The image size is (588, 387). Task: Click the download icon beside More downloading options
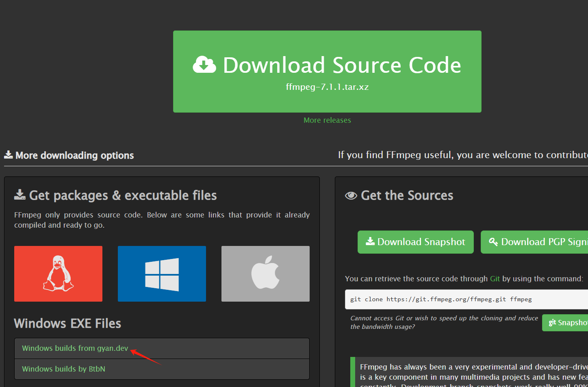coord(9,155)
